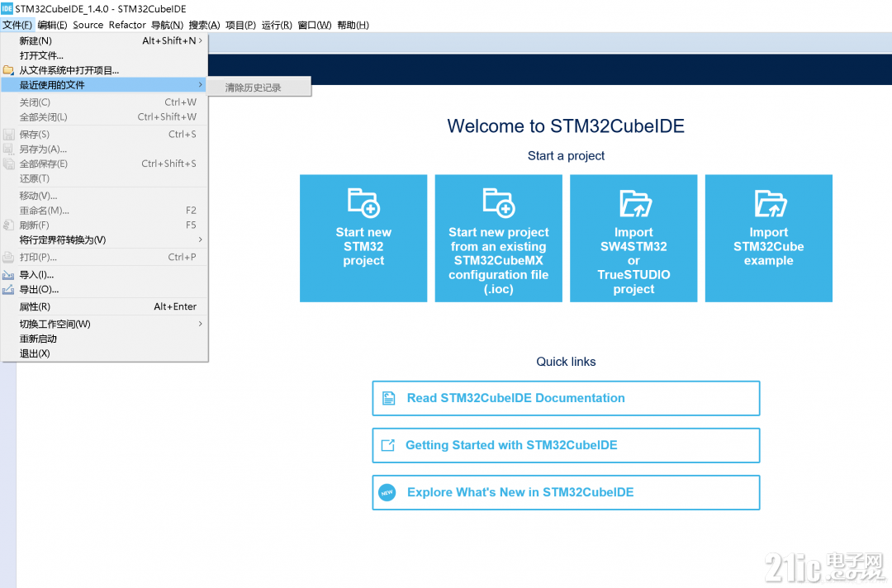This screenshot has width=892, height=588.
Task: Open the 编辑(E) menu
Action: (x=52, y=25)
